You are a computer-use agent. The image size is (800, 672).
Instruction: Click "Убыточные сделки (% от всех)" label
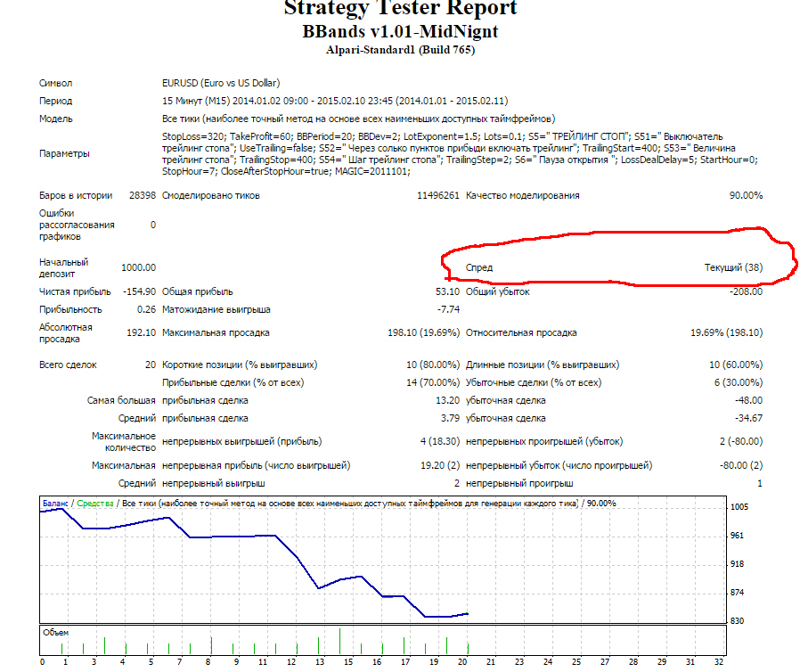534,382
